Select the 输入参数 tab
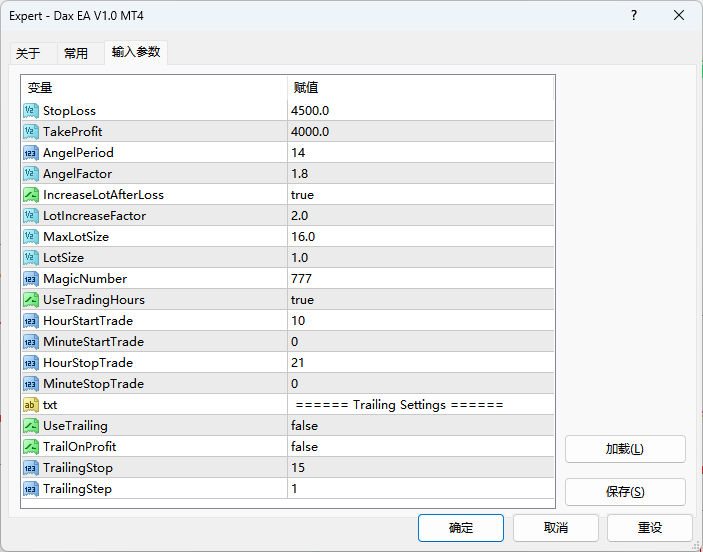The image size is (703, 552). click(x=136, y=52)
